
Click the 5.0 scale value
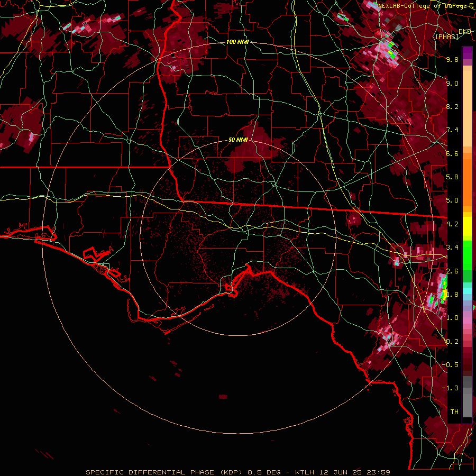tap(452, 200)
